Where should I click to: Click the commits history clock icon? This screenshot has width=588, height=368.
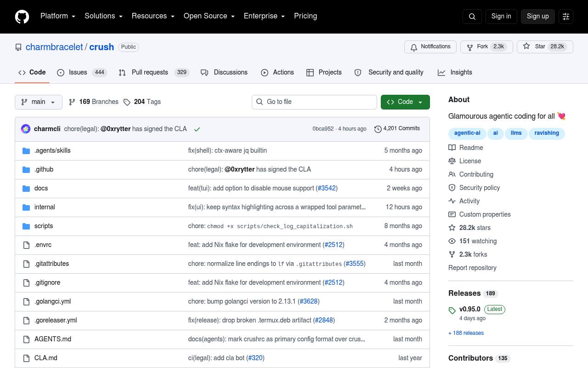378,129
